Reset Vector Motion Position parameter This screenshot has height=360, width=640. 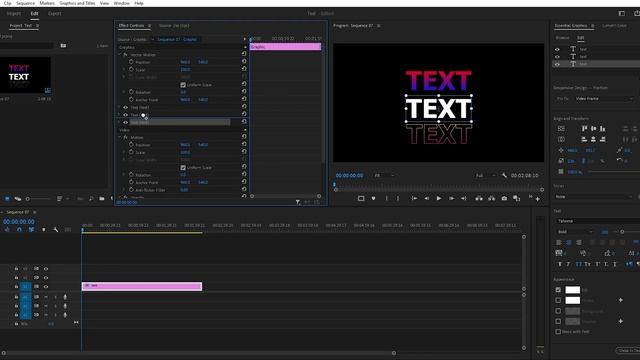point(244,61)
